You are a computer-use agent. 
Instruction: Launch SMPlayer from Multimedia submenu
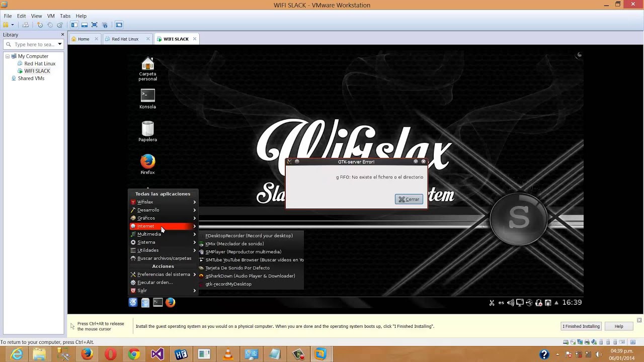click(251, 252)
